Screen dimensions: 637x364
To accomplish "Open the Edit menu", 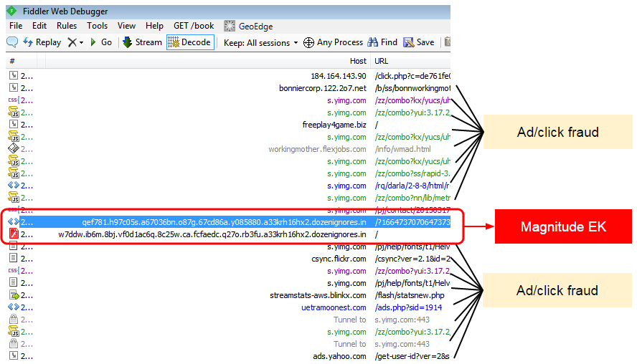I will [x=39, y=26].
